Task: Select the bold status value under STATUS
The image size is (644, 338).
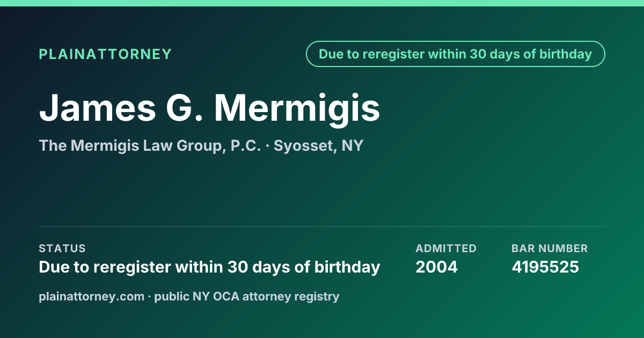Action: [209, 267]
